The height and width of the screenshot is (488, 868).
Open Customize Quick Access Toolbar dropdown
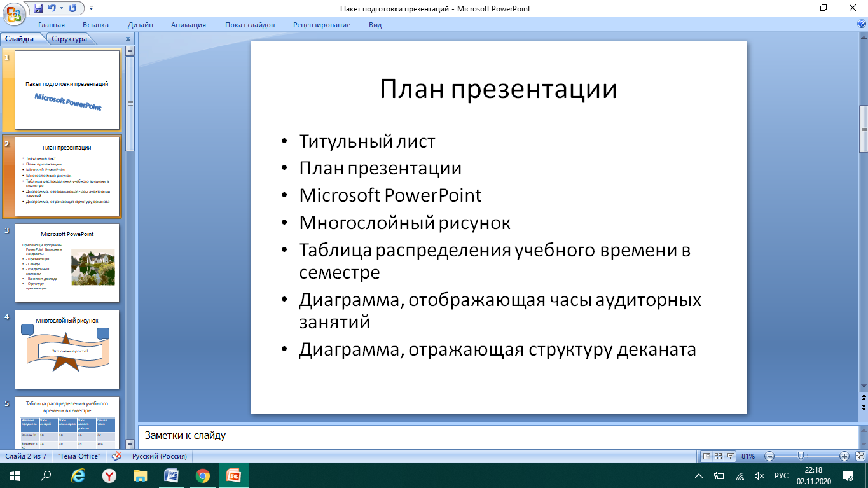(90, 9)
